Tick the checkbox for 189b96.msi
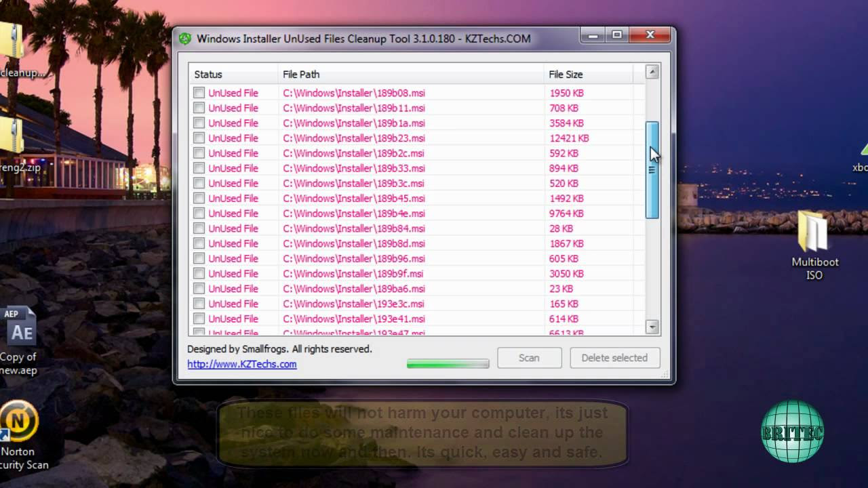The height and width of the screenshot is (488, 868). [x=199, y=258]
